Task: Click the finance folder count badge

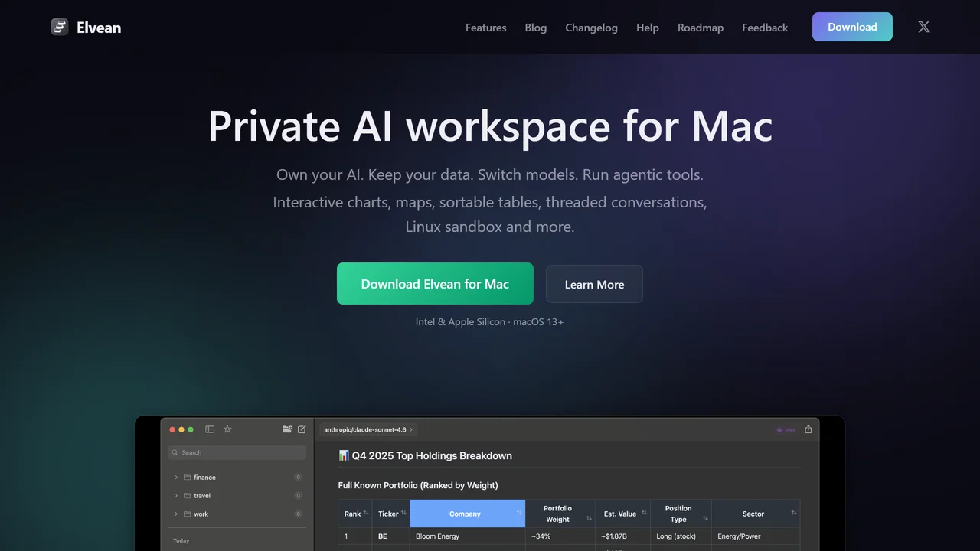Action: click(x=299, y=478)
